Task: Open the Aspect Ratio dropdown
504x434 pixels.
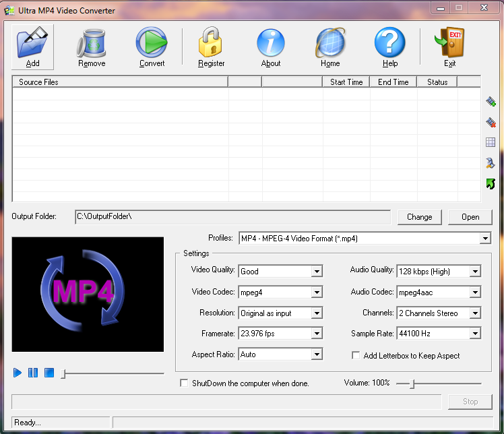Action: pos(317,354)
